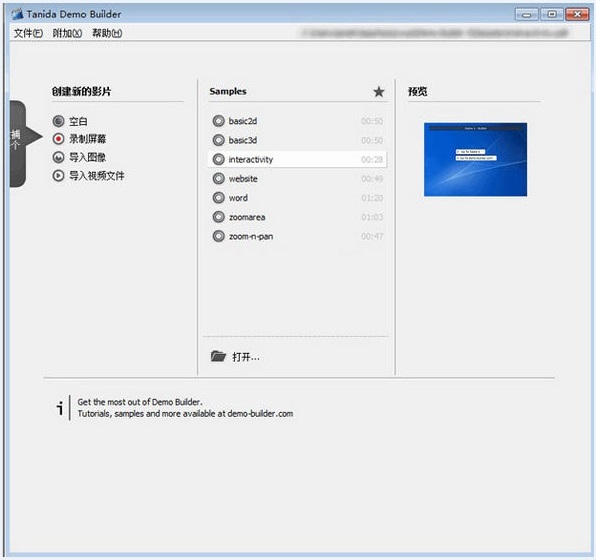Click the import image icon
596x560 pixels.
58,157
